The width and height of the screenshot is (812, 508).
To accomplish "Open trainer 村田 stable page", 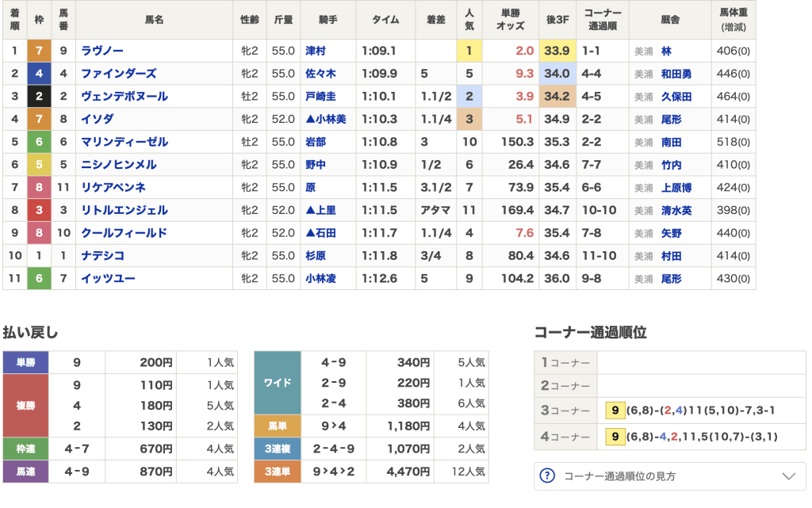I will tap(671, 256).
